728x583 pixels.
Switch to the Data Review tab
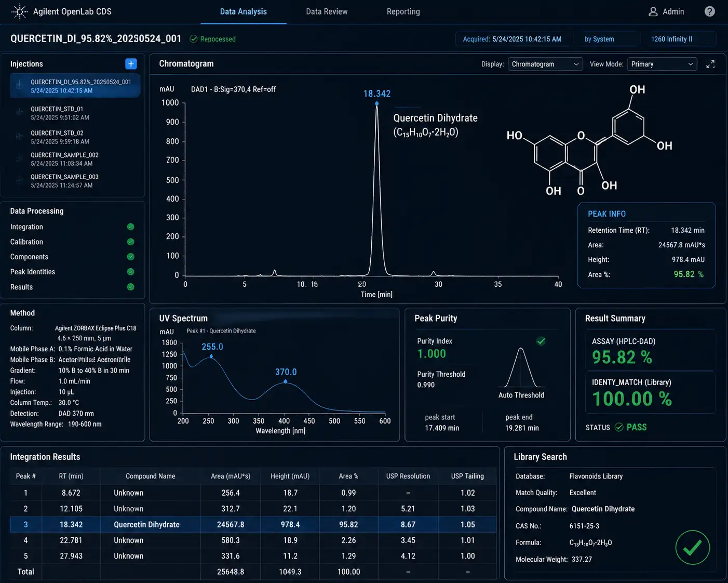pyautogui.click(x=327, y=11)
